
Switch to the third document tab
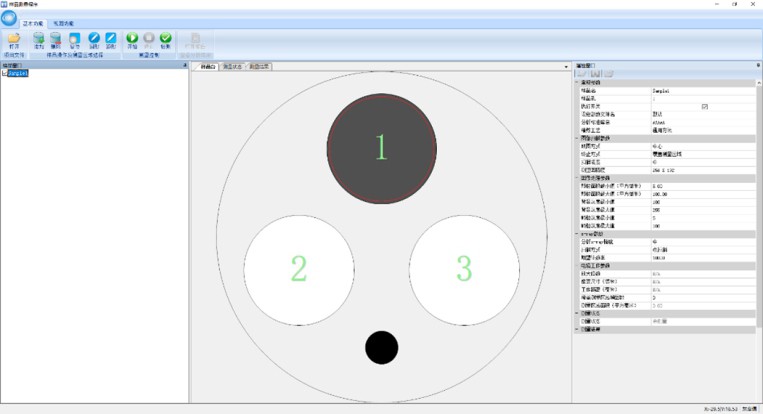[259, 66]
